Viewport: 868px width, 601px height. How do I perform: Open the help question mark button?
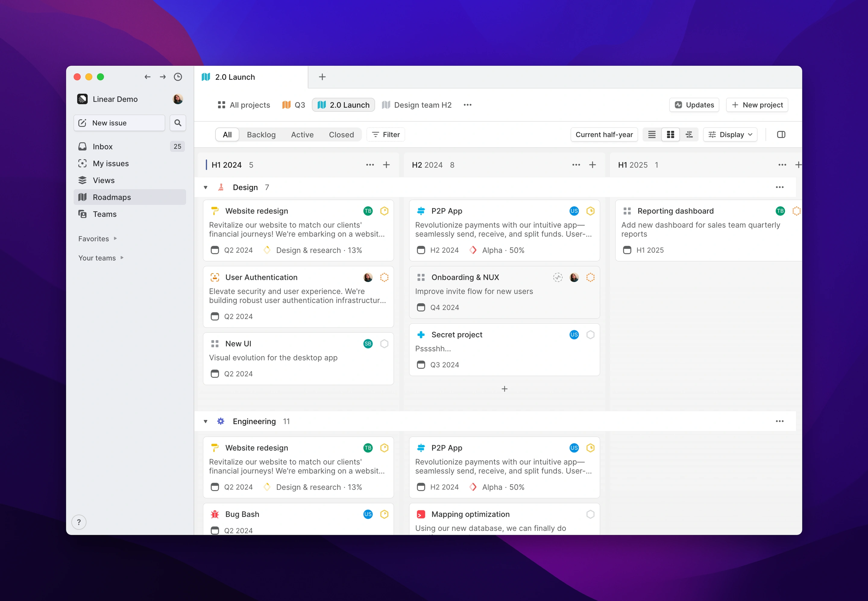pos(79,522)
